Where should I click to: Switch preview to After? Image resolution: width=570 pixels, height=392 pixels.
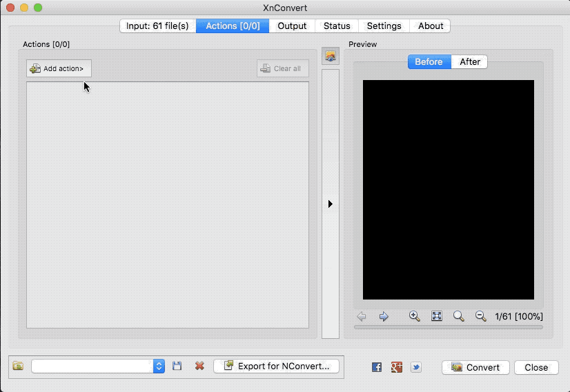point(470,61)
